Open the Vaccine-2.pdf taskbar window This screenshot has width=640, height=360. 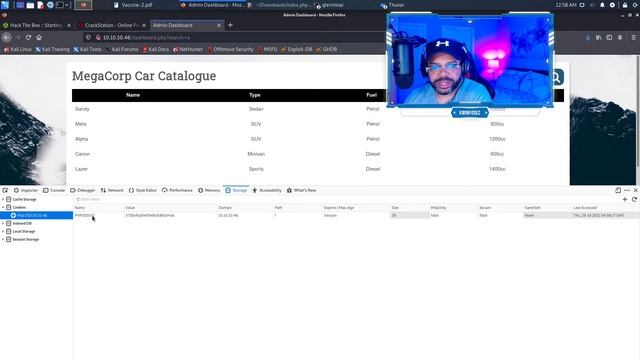[133, 5]
